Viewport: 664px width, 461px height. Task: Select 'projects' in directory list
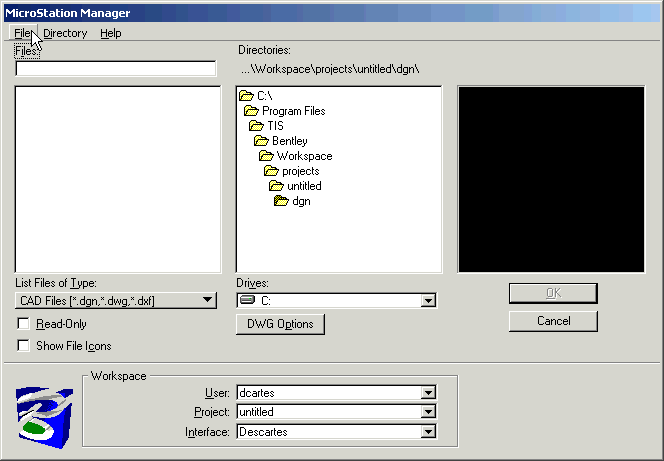[301, 171]
